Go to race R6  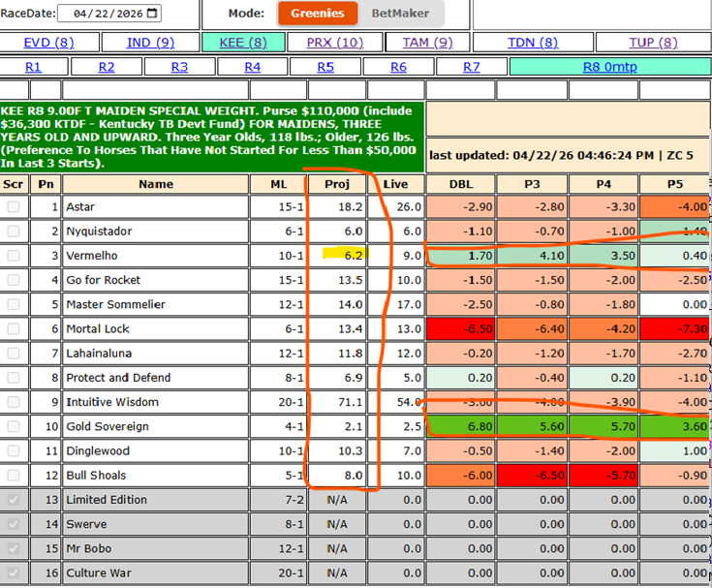pyautogui.click(x=399, y=67)
